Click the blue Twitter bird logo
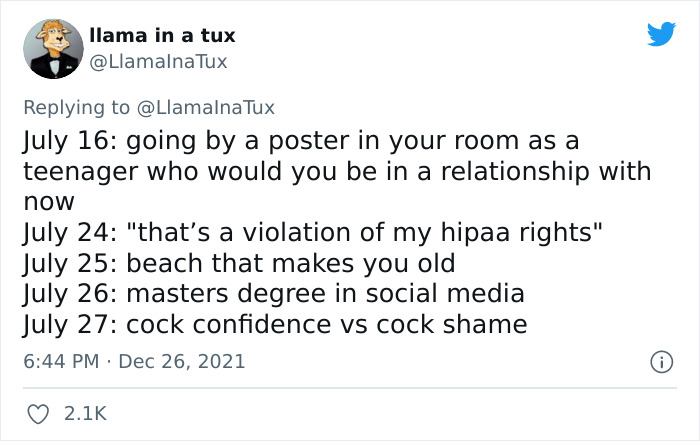Image resolution: width=700 pixels, height=441 pixels. coord(661,35)
